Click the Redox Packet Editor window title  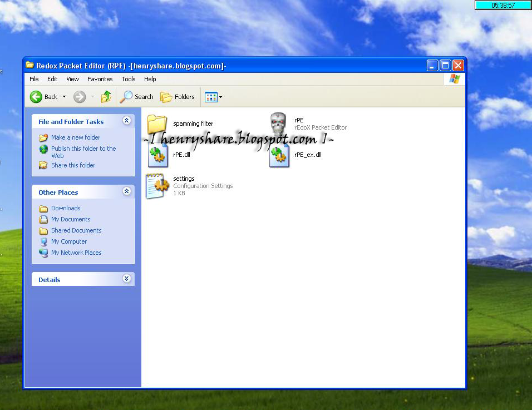[x=131, y=66]
